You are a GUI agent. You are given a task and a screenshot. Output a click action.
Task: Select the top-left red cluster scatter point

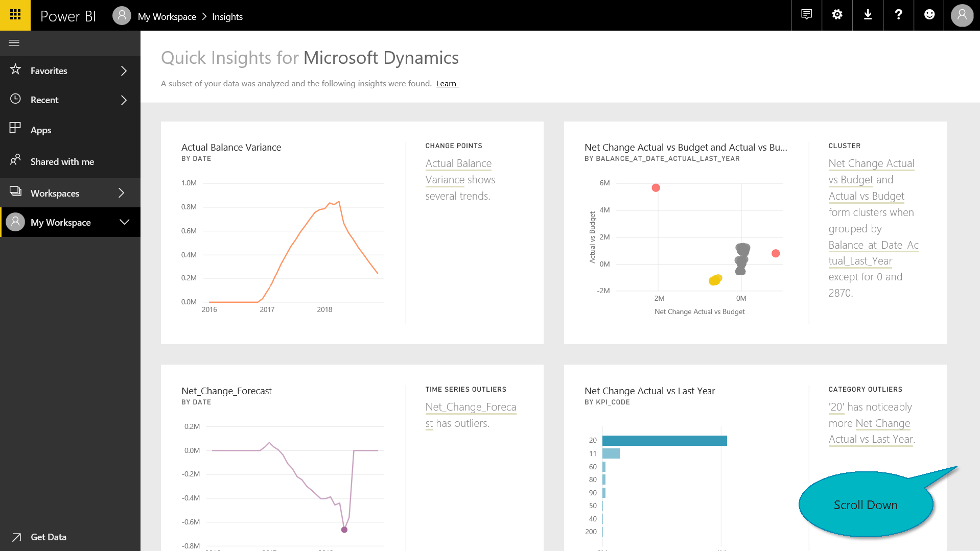[x=656, y=188]
